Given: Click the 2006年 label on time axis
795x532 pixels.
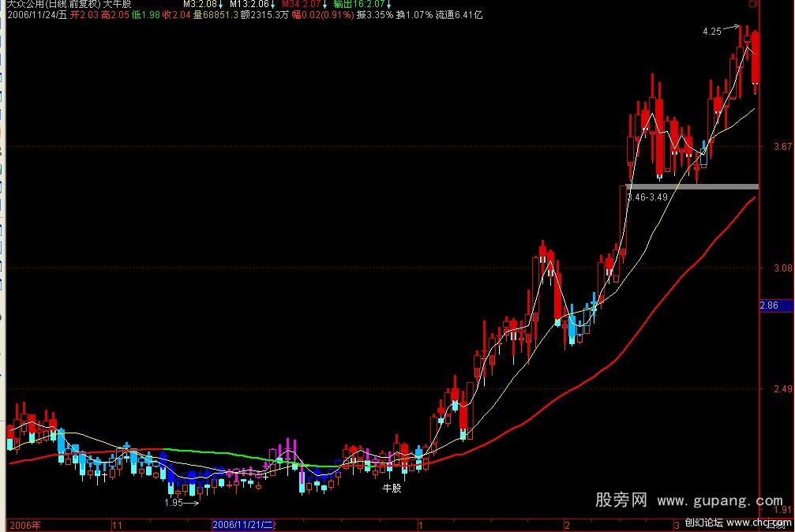Looking at the screenshot, I should (24, 524).
